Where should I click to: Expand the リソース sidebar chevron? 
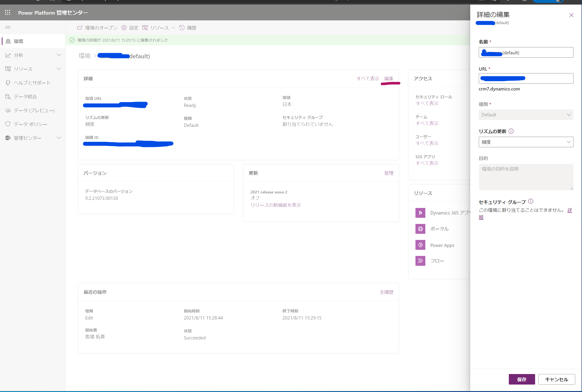click(x=59, y=69)
